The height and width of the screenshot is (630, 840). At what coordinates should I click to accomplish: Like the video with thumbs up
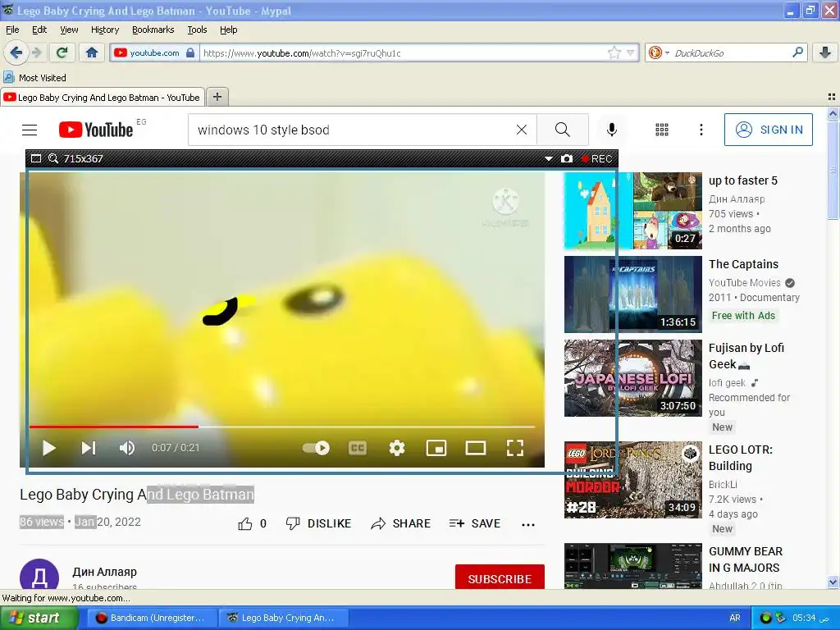point(245,523)
